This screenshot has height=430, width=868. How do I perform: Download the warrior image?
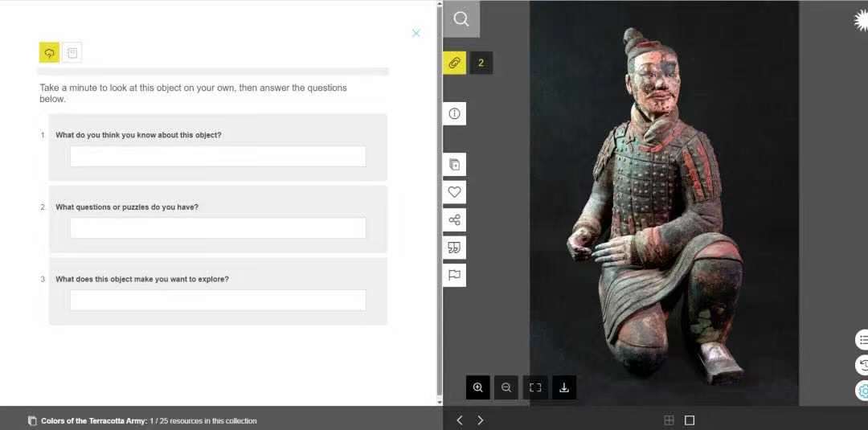[x=564, y=387]
